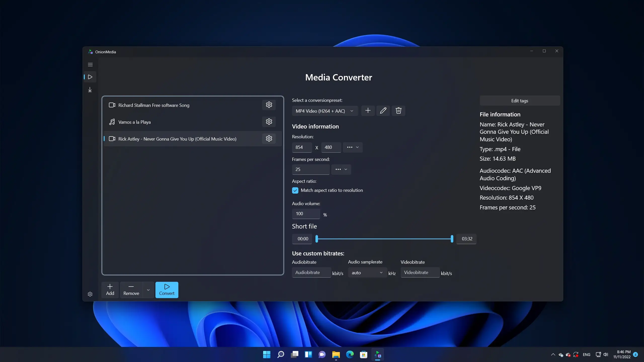Click 'Resolution: 854 X 480' in File information
Image resolution: width=644 pixels, height=362 pixels.
pos(506,198)
